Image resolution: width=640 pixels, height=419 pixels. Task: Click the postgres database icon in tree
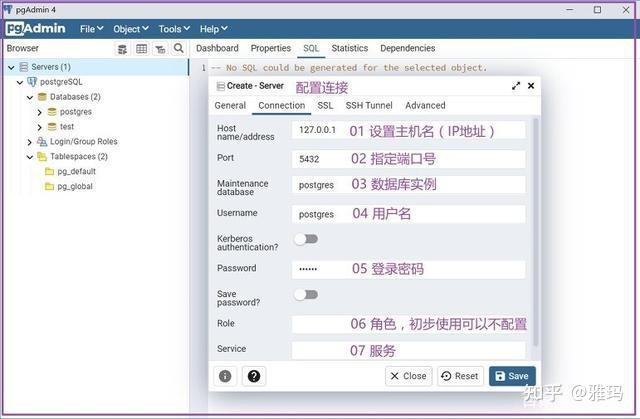tap(52, 112)
